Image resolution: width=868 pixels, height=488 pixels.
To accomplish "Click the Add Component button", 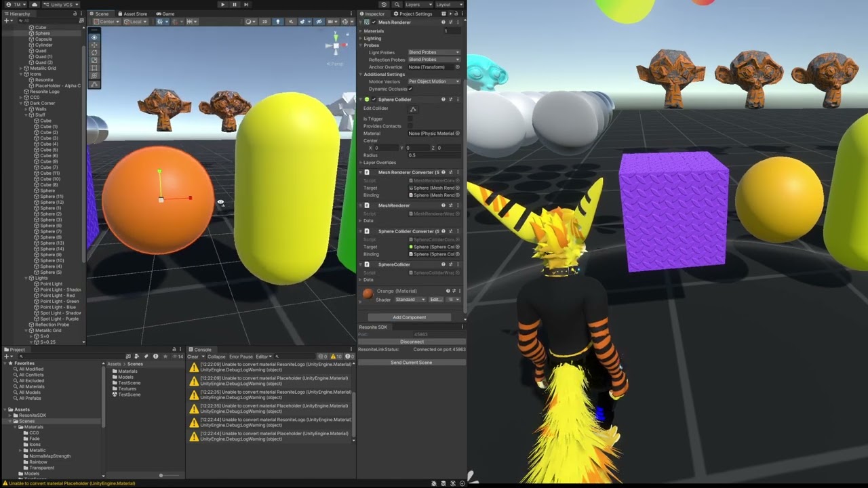I will pos(410,317).
